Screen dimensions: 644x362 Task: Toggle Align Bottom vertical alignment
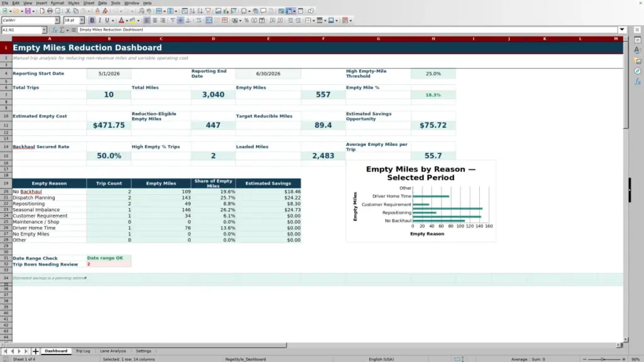189,20
